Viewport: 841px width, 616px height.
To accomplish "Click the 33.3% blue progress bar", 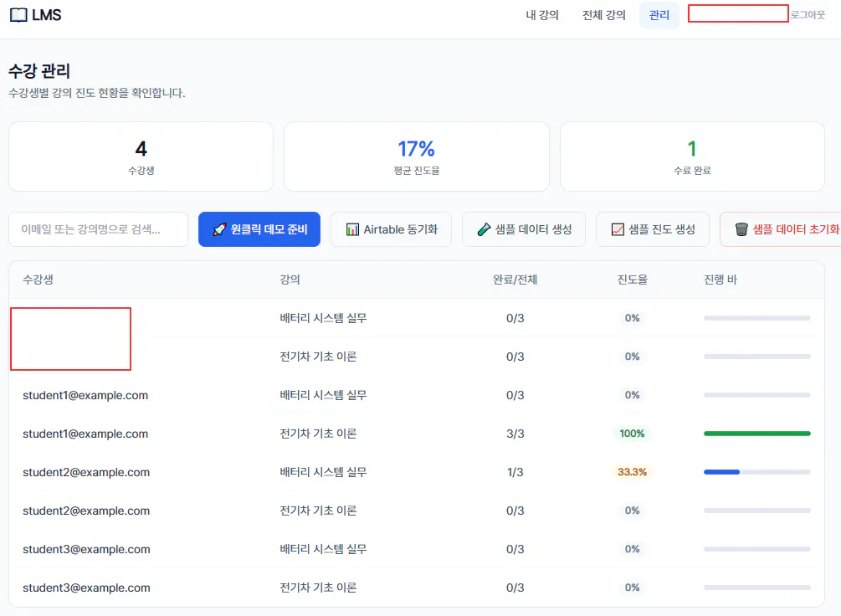I will click(x=722, y=471).
